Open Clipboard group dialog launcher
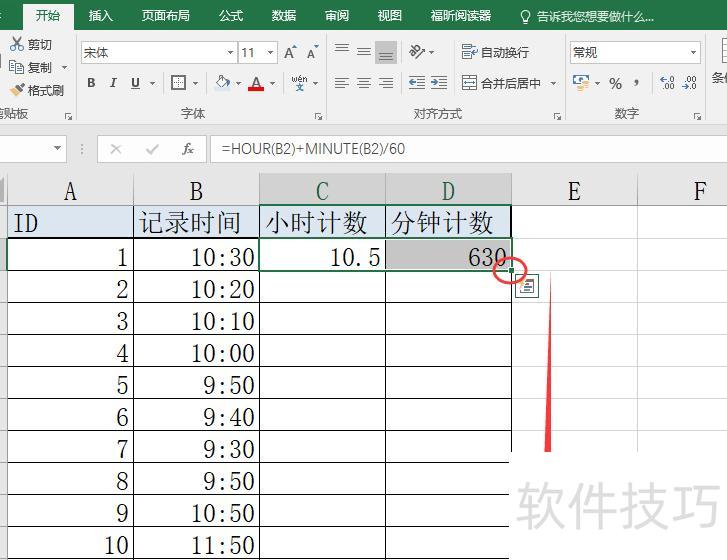 tap(68, 116)
